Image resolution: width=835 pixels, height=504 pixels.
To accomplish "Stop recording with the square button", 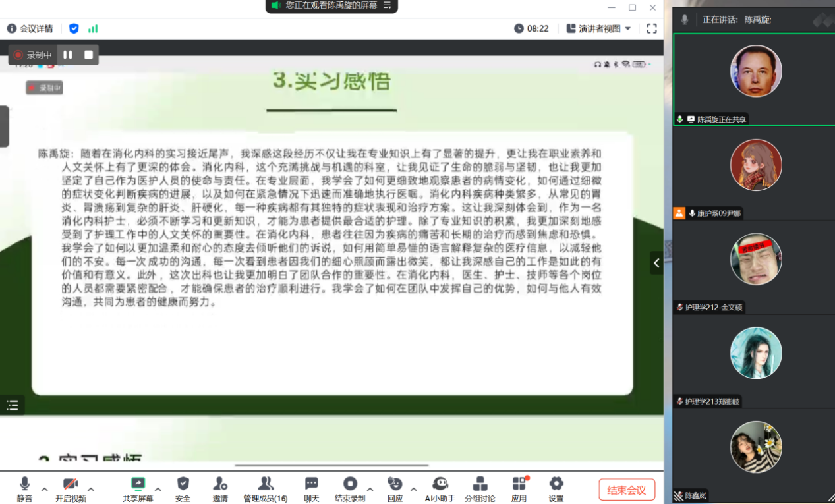I will click(88, 55).
